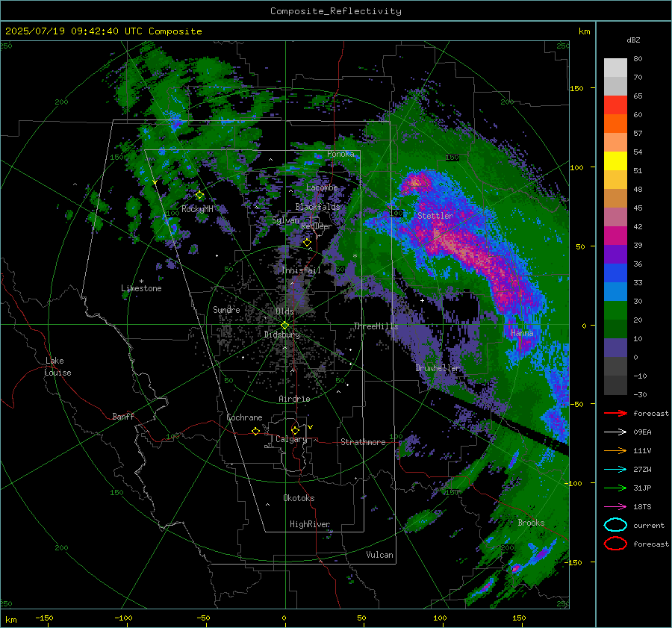Click the red forecast arrow legend icon
This screenshot has width=672, height=628.
click(x=615, y=413)
